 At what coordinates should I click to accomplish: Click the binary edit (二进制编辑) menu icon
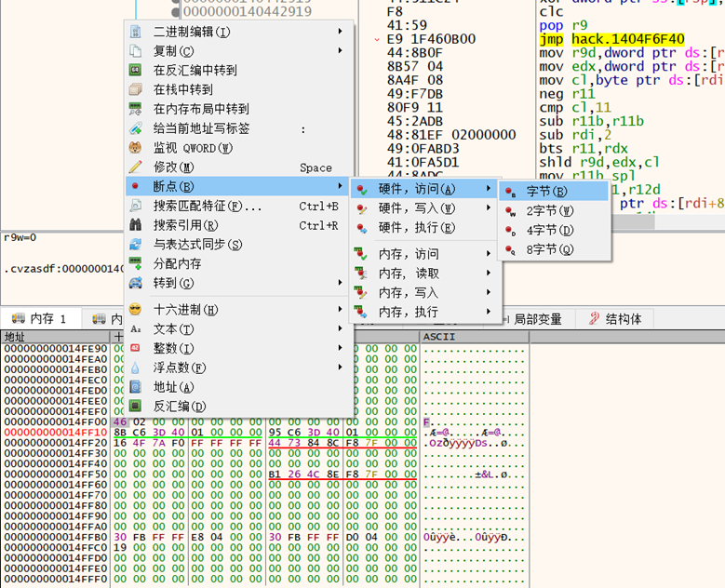tap(136, 32)
